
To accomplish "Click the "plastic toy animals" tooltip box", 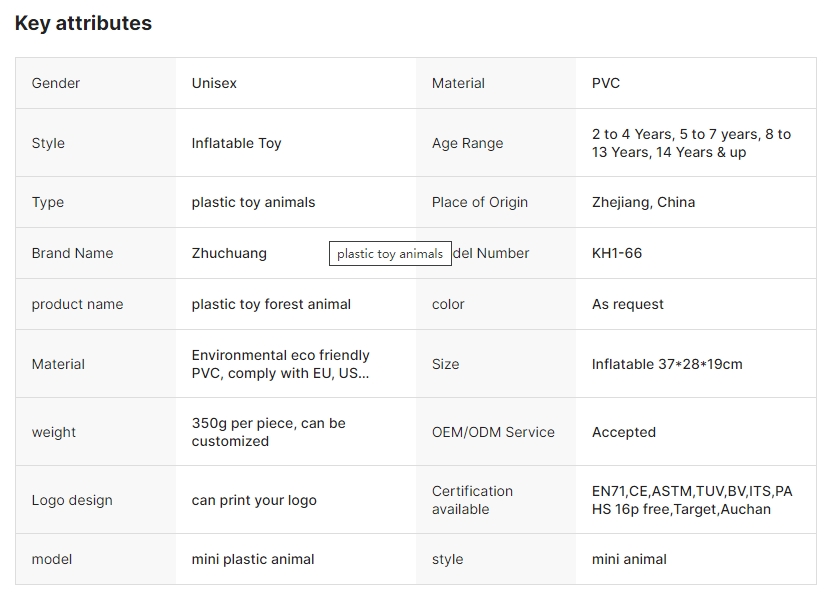I will [x=390, y=253].
